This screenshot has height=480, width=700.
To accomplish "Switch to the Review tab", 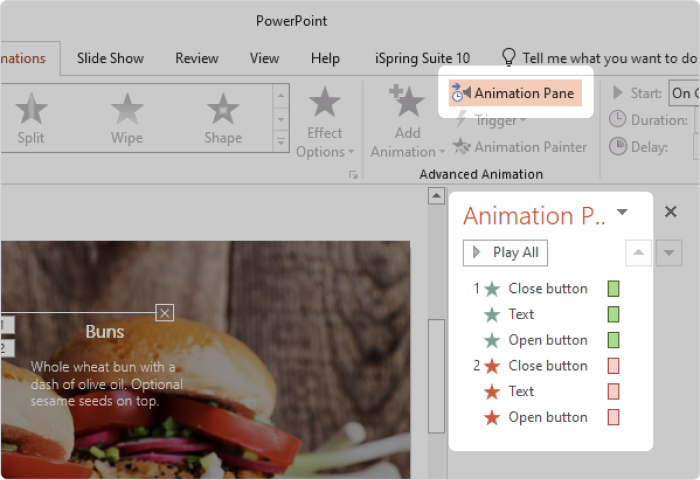I will point(197,58).
